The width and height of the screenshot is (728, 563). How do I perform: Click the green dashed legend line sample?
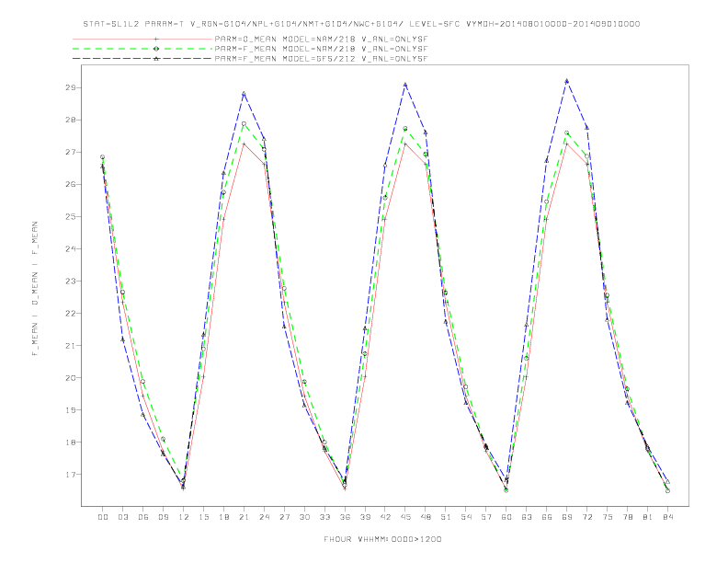pyautogui.click(x=142, y=49)
